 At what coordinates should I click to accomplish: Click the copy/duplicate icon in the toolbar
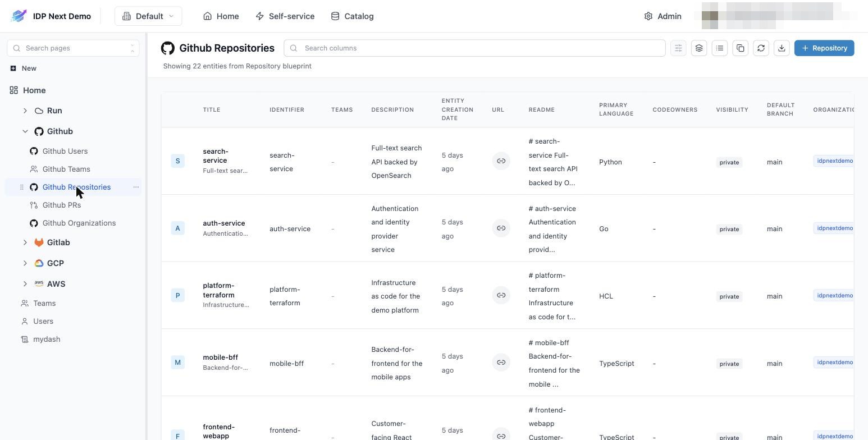tap(741, 48)
